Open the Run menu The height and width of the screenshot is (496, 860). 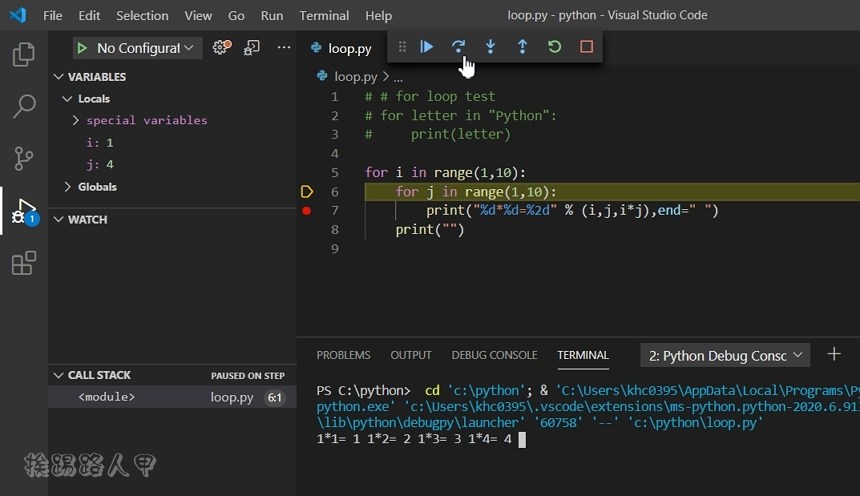click(x=272, y=16)
